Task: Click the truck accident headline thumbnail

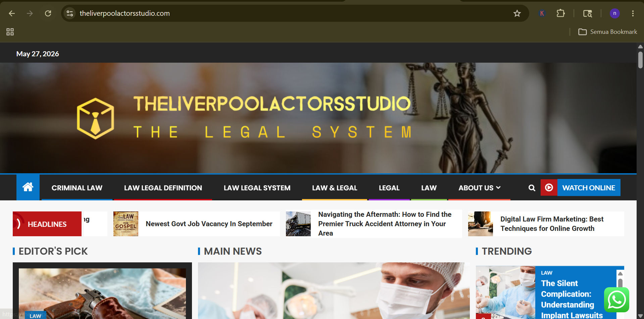Action: click(298, 224)
